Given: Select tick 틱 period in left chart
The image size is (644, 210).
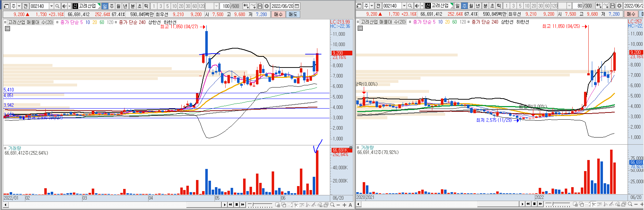Looking at the screenshot, I should [146, 6].
